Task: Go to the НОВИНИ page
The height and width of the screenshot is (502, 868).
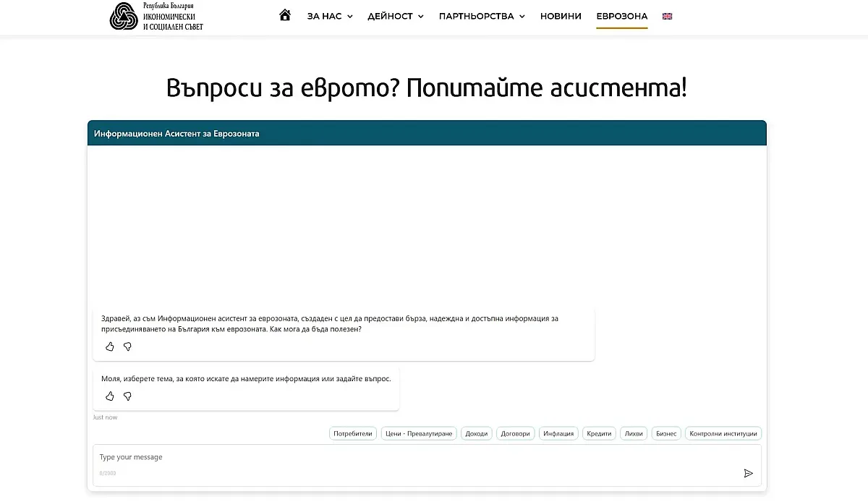Action: pos(561,16)
